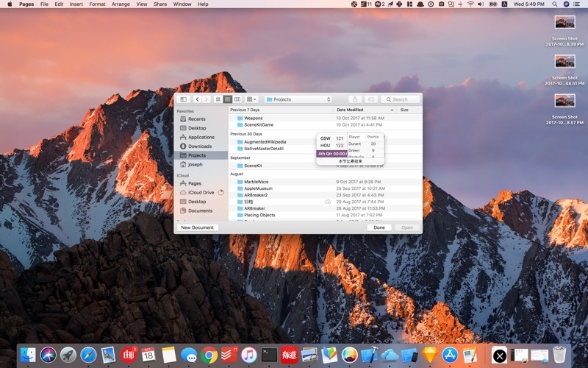
Task: Click the Done button
Action: (x=379, y=227)
